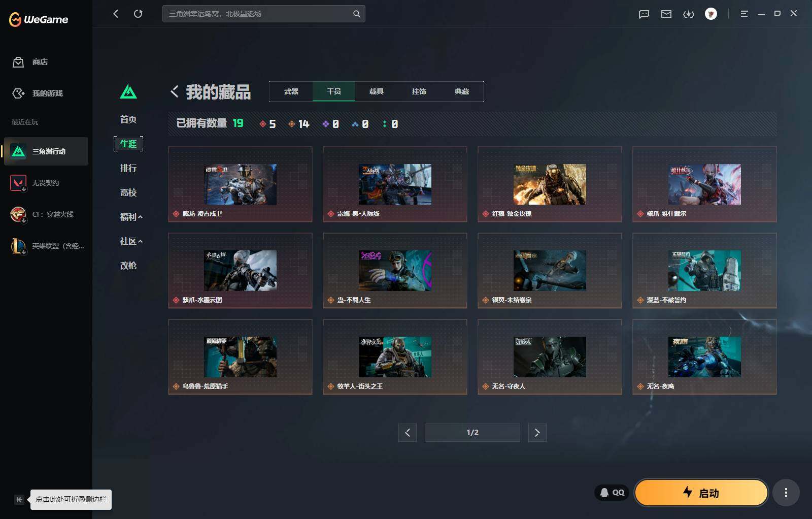812x519 pixels.
Task: Open the 蛊-不羁人生 operator card
Action: click(395, 271)
